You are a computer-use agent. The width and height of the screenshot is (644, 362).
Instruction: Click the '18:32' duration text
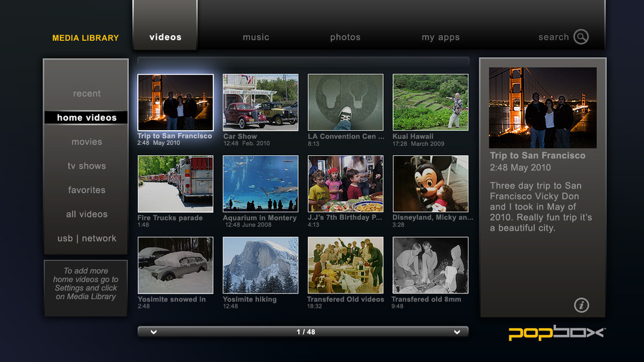314,306
